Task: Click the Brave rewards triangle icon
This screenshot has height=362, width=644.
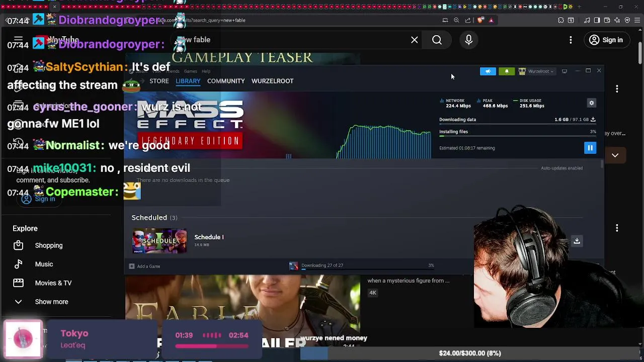Action: pyautogui.click(x=491, y=20)
